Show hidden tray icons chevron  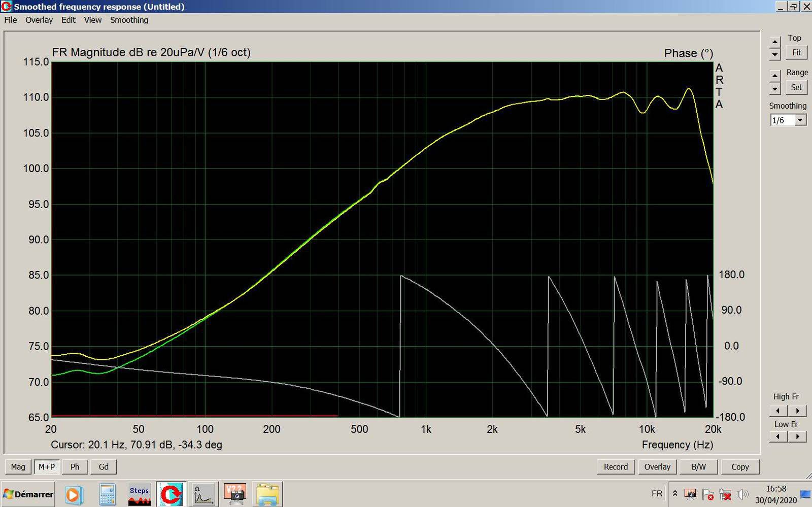675,493
